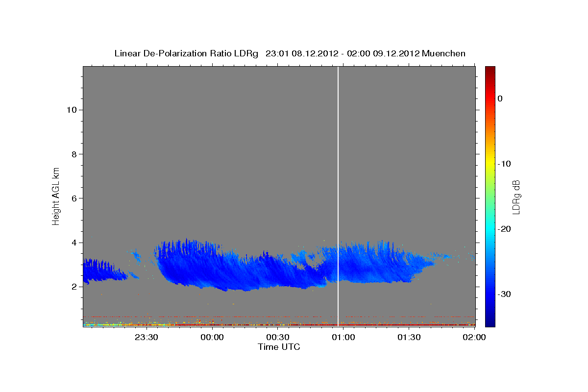Click the '01:00' time tick label
This screenshot has height=392, width=588.
(343, 337)
